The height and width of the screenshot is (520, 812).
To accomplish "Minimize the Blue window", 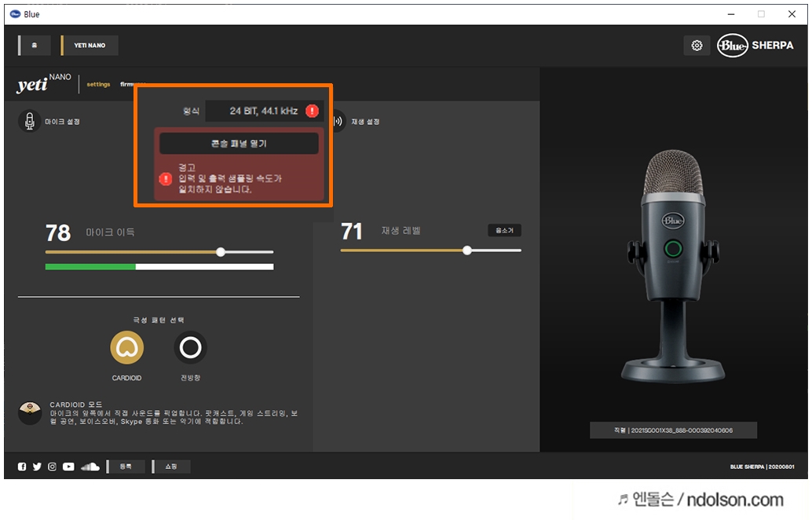I will pyautogui.click(x=730, y=14).
